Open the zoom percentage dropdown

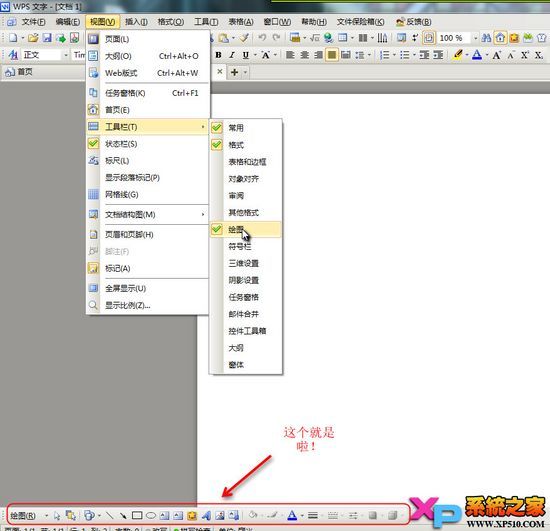click(x=475, y=38)
